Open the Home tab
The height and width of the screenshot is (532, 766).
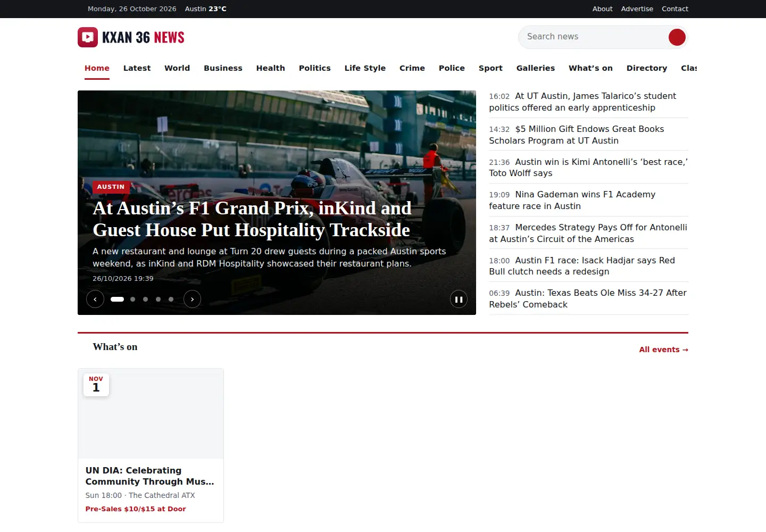(x=97, y=68)
